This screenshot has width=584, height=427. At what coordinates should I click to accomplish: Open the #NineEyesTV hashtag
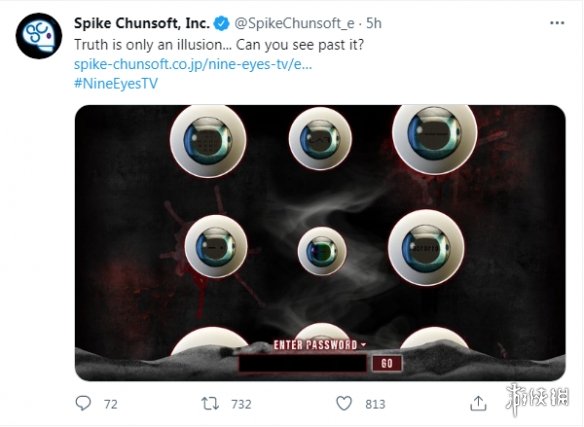[116, 83]
